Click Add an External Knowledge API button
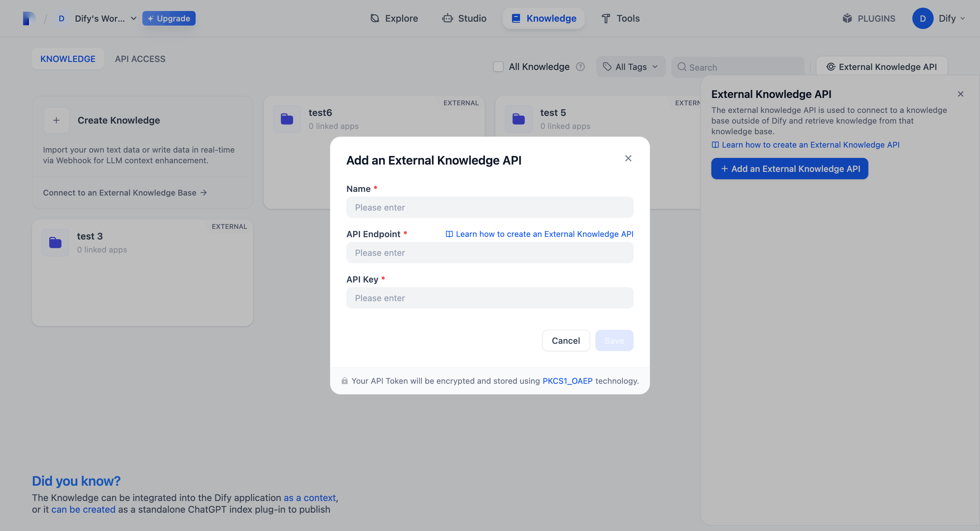 [789, 169]
